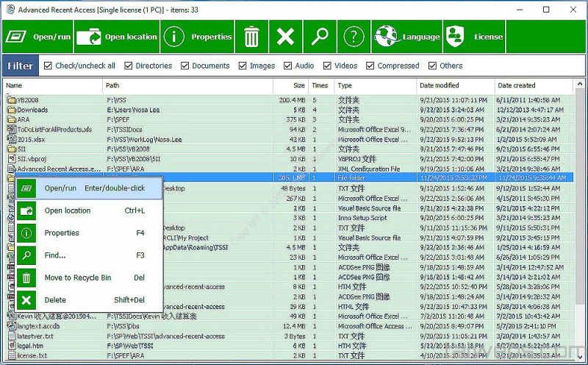
Task: Select Find... in the context menu
Action: click(x=55, y=255)
